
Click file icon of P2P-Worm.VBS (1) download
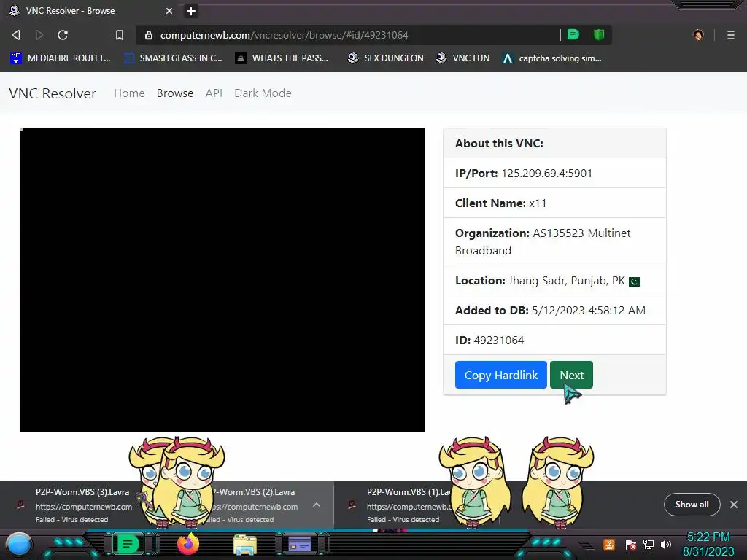click(352, 505)
